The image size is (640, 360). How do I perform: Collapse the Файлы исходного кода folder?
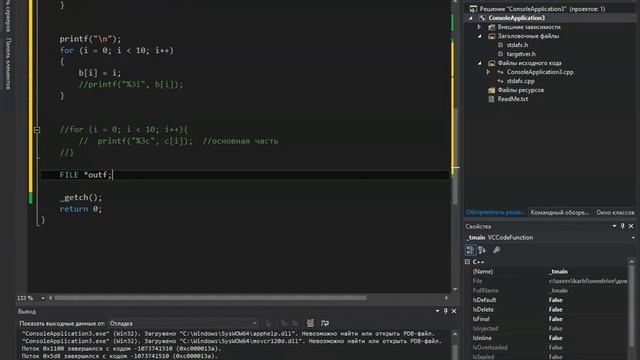point(480,63)
